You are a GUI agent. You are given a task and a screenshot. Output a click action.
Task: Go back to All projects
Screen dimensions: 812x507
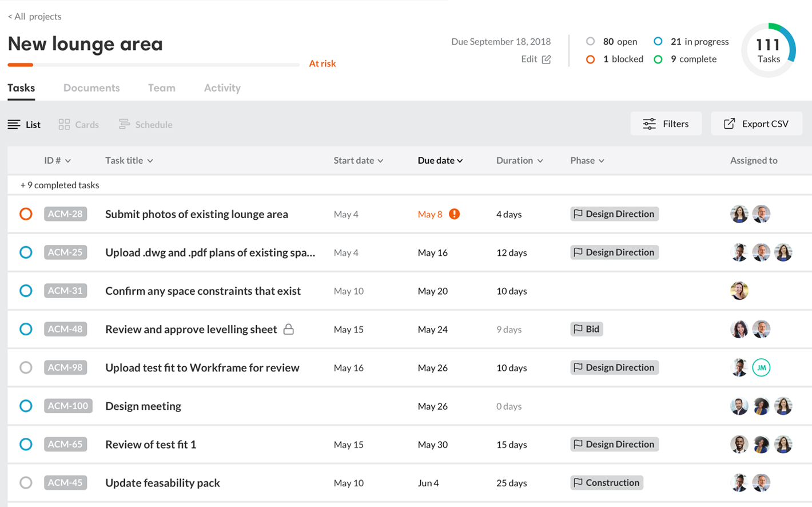tap(35, 16)
